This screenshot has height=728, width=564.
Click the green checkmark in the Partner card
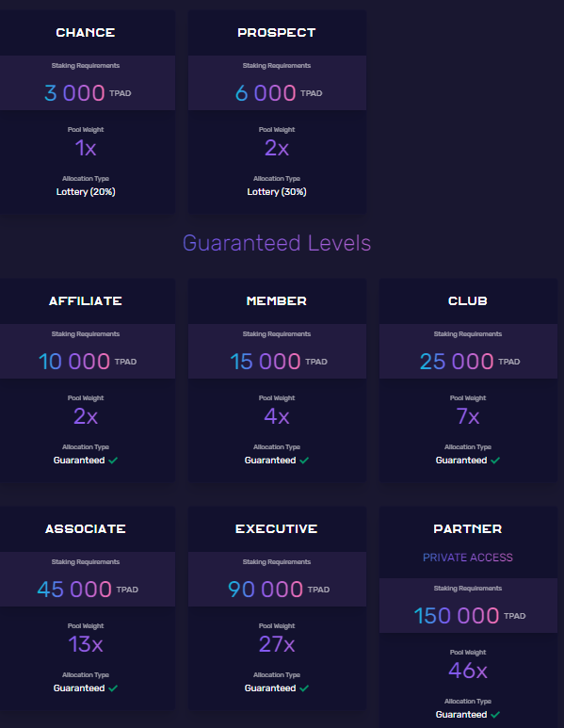(495, 715)
